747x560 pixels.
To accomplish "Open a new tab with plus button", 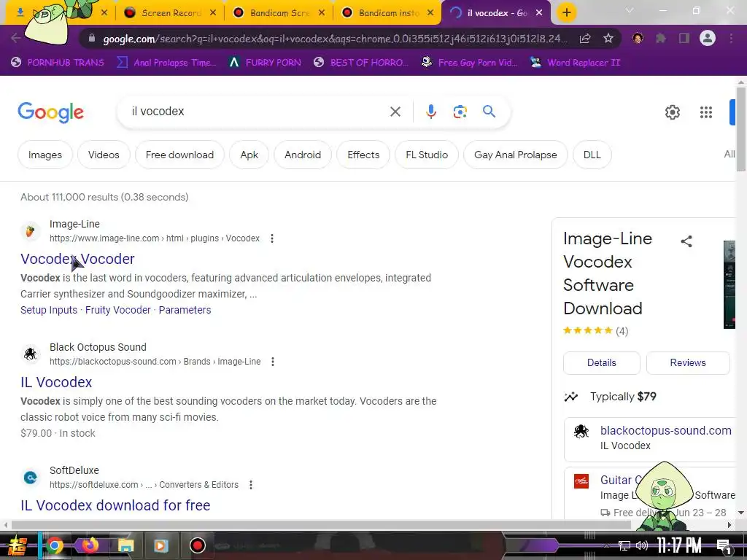I will click(566, 12).
